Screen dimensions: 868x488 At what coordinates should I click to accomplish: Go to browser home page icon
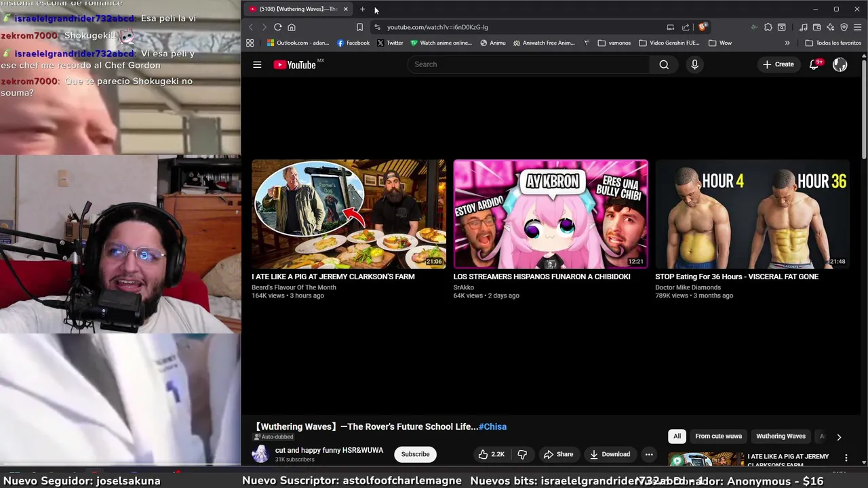(x=292, y=27)
